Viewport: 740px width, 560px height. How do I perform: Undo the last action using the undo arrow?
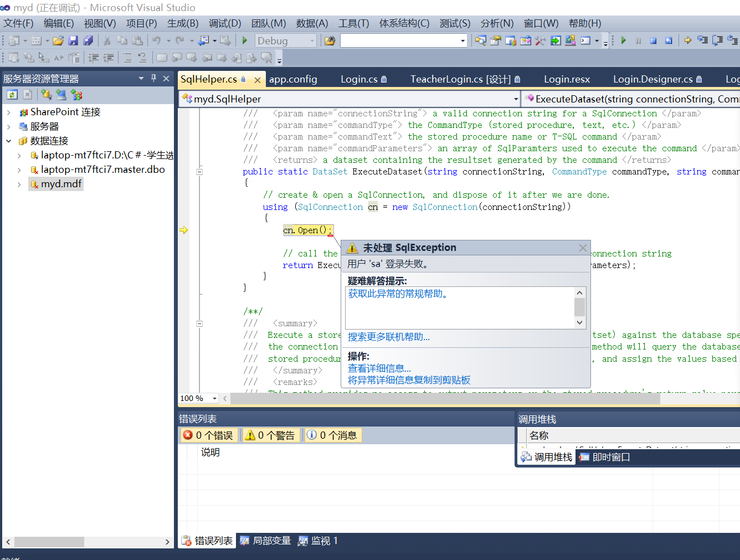[x=156, y=40]
